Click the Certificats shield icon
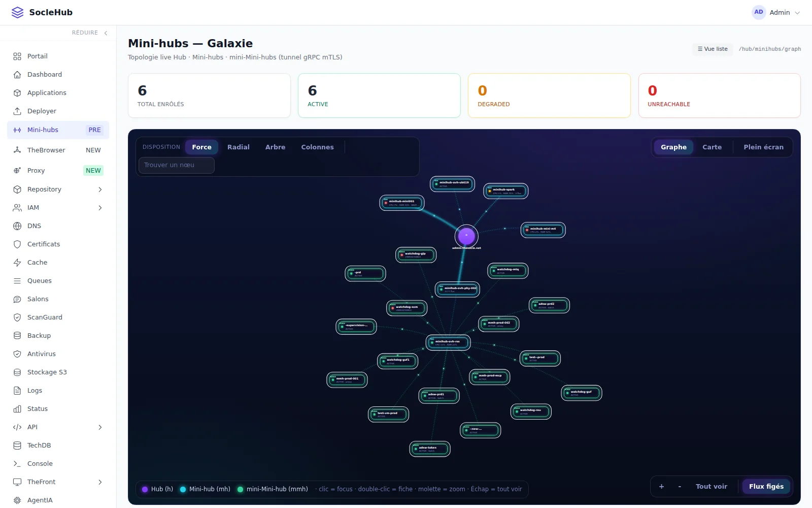This screenshot has width=812, height=508. point(17,244)
